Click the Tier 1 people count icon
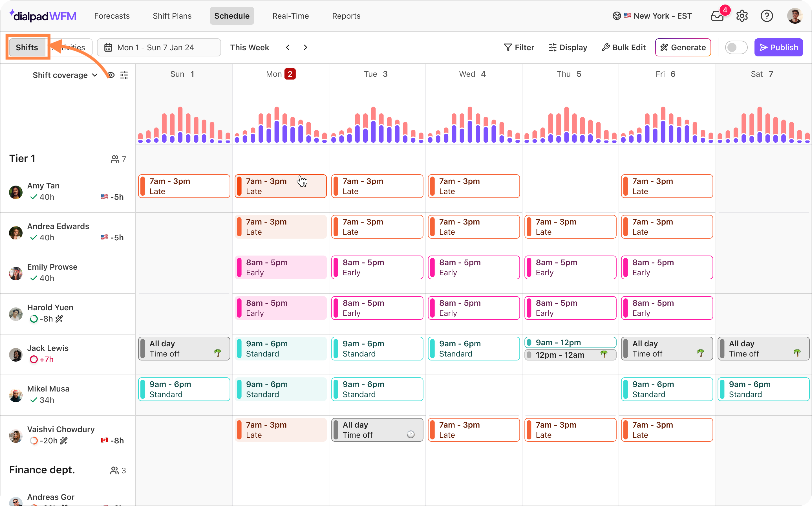This screenshot has width=812, height=506. (115, 159)
